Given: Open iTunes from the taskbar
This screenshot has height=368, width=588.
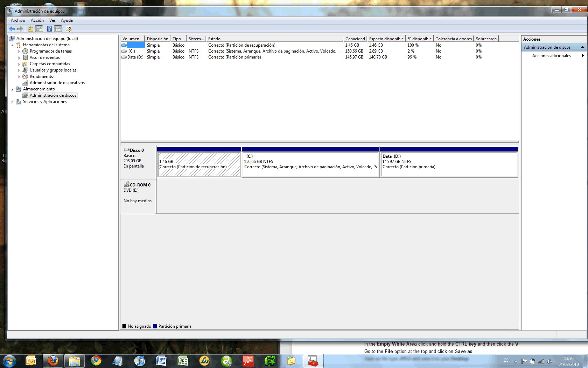Looking at the screenshot, I should [140, 361].
